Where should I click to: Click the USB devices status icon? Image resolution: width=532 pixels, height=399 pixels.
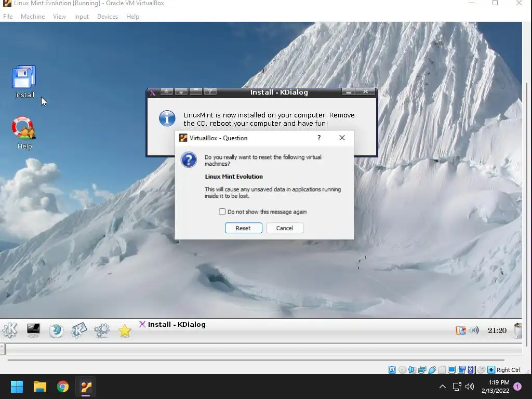(432, 370)
